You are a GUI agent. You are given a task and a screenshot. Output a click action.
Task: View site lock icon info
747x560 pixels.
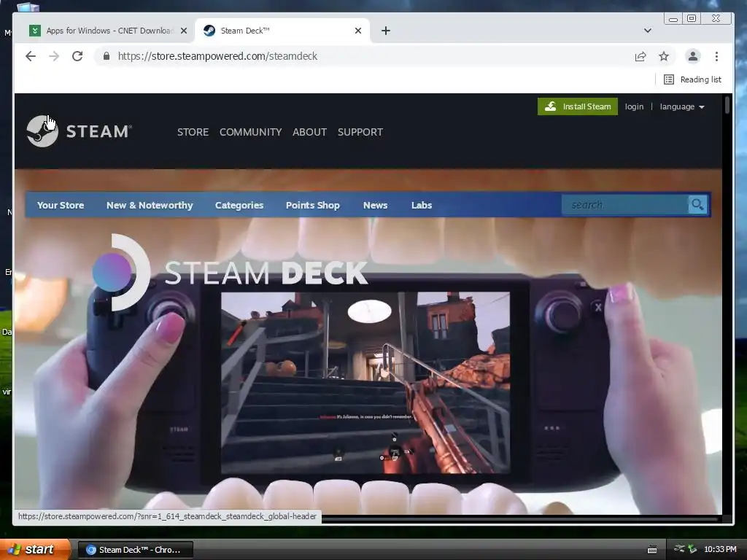click(x=107, y=56)
